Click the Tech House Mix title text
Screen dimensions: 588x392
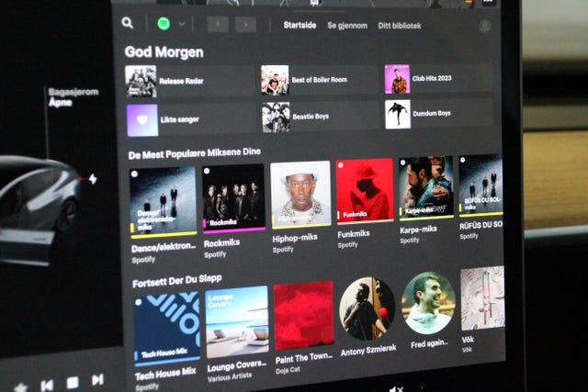[165, 374]
